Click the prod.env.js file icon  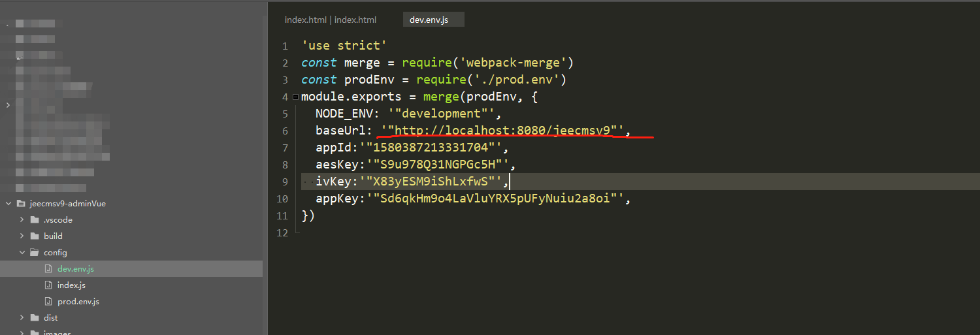point(48,301)
